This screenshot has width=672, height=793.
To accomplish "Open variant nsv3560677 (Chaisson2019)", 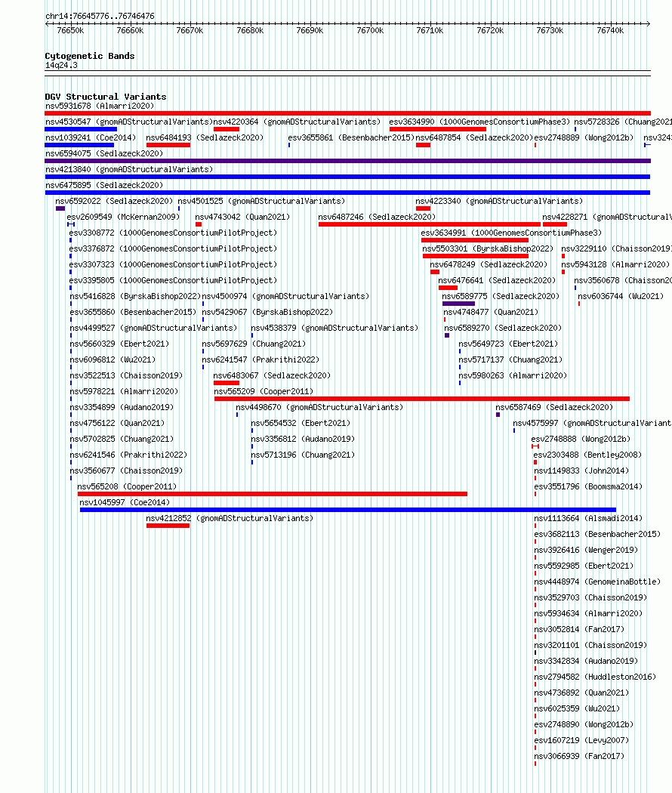I will (x=126, y=471).
